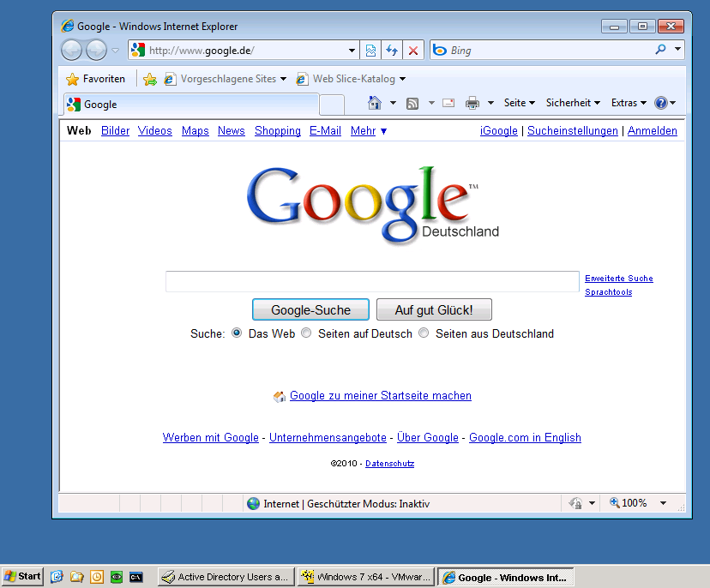The width and height of the screenshot is (710, 588).
Task: Select the Das Web radio button
Action: [x=237, y=333]
